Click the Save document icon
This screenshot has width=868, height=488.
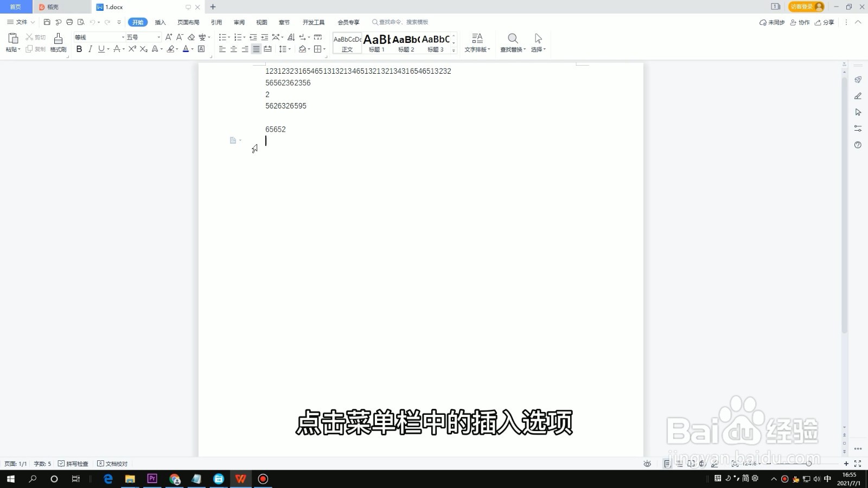tap(47, 22)
